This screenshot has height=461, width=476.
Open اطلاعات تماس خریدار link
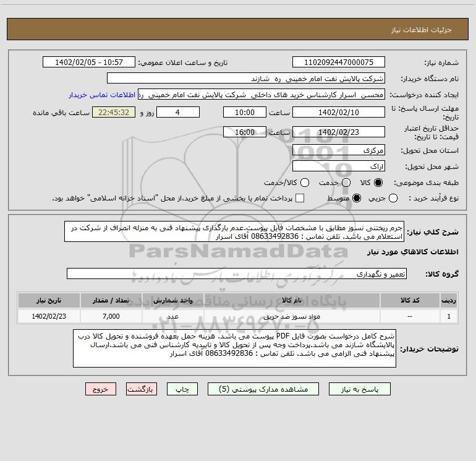(102, 95)
